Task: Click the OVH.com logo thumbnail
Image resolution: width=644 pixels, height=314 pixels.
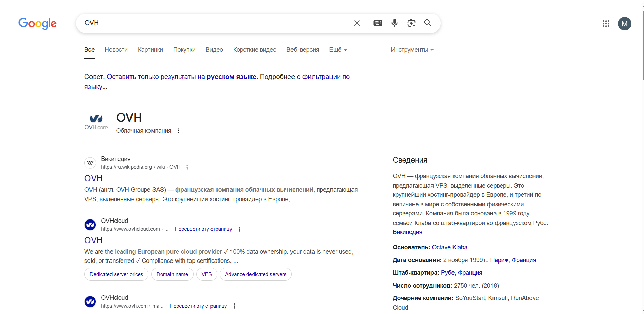Action: pos(96,122)
